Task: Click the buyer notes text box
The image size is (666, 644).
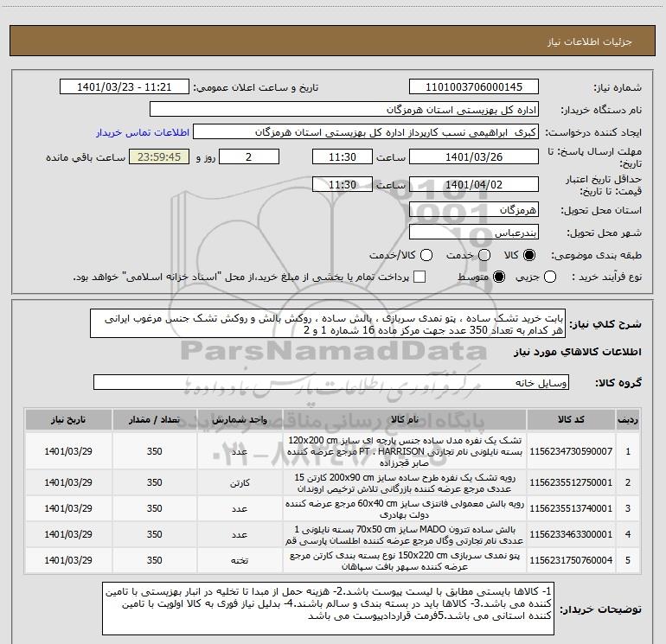Action: pos(329,609)
